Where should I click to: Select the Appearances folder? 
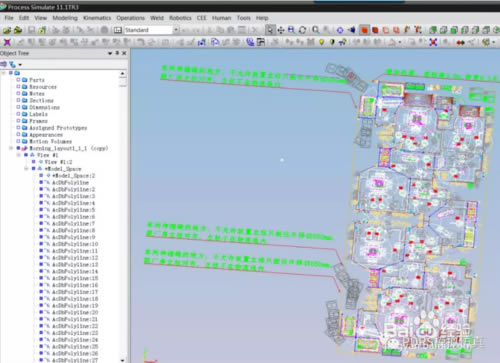point(46,135)
